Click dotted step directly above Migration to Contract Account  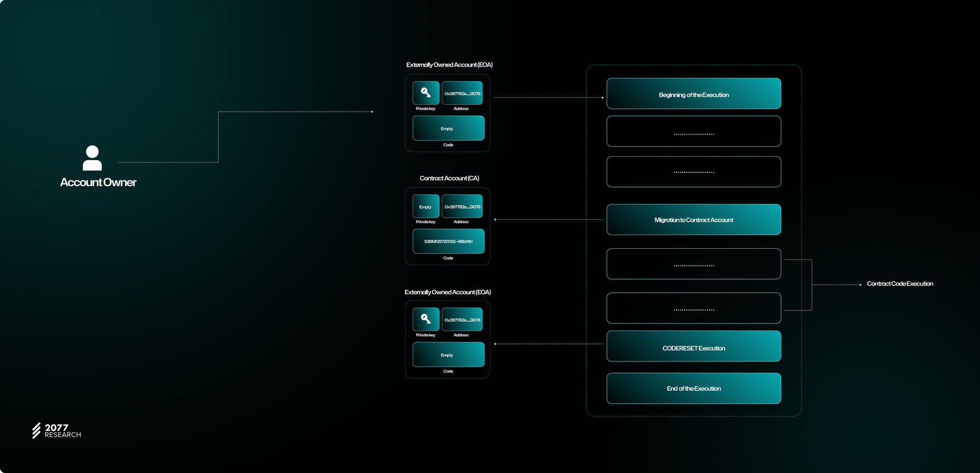click(693, 172)
